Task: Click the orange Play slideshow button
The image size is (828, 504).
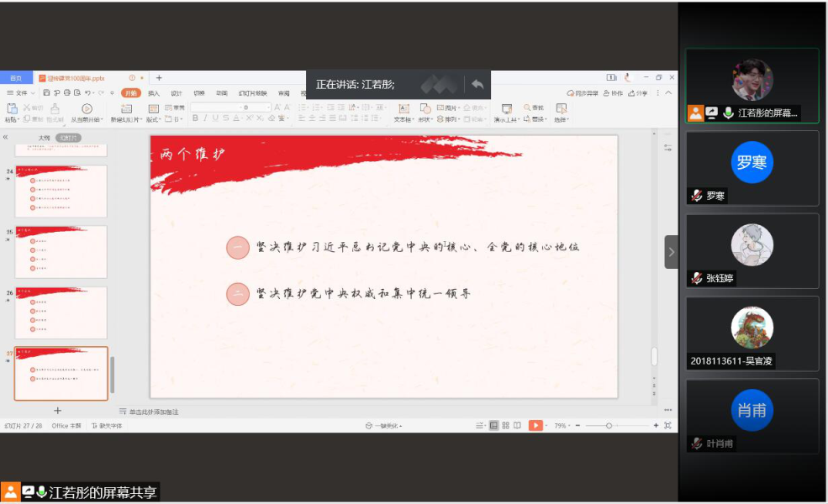Action: (535, 425)
